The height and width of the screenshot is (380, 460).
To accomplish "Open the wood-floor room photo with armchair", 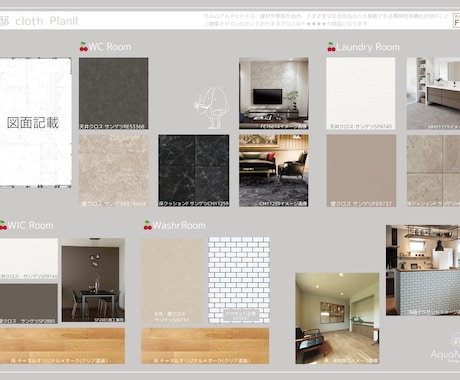I will pyautogui.click(x=337, y=318).
